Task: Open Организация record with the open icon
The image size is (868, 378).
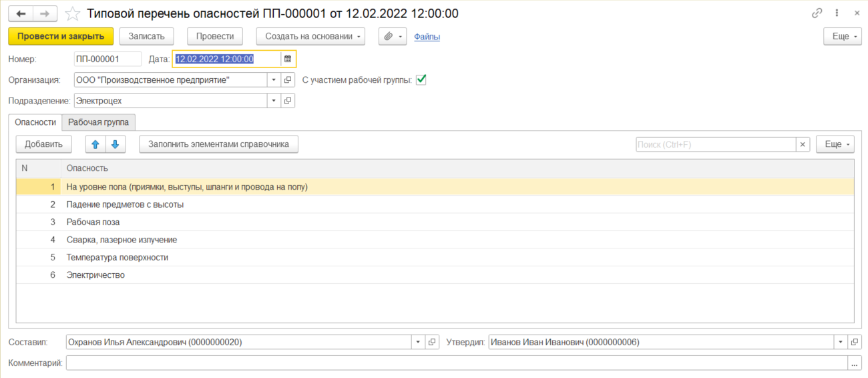Action: coord(288,80)
